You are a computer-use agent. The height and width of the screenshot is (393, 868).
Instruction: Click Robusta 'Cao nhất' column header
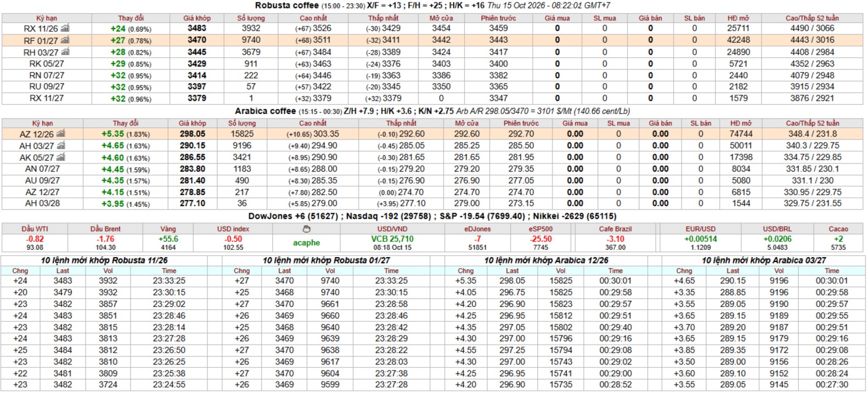pos(313,18)
